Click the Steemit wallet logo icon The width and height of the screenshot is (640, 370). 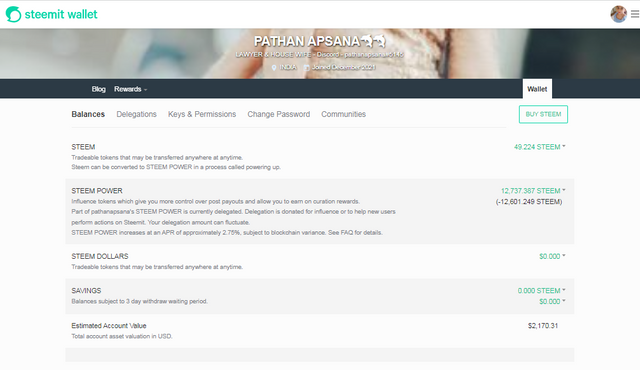pyautogui.click(x=13, y=14)
